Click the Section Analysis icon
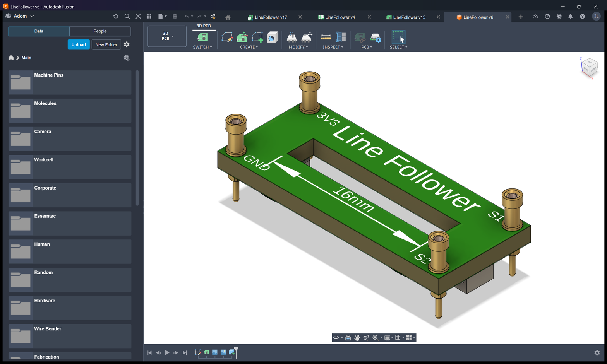This screenshot has height=364, width=607. pyautogui.click(x=341, y=37)
